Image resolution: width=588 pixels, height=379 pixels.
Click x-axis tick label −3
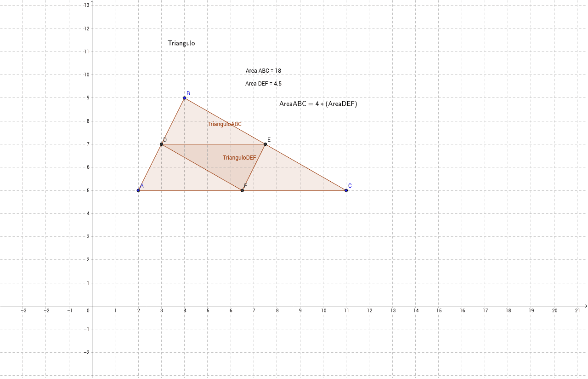coord(23,311)
